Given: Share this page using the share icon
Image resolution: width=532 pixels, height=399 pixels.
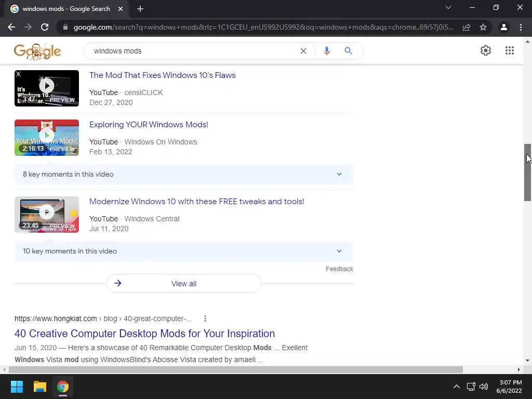Looking at the screenshot, I should (467, 27).
